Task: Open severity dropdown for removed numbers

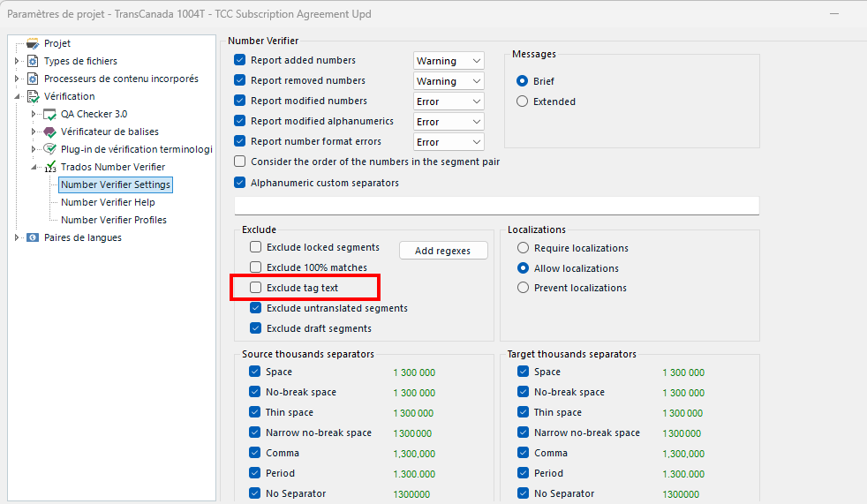Action: pyautogui.click(x=449, y=81)
